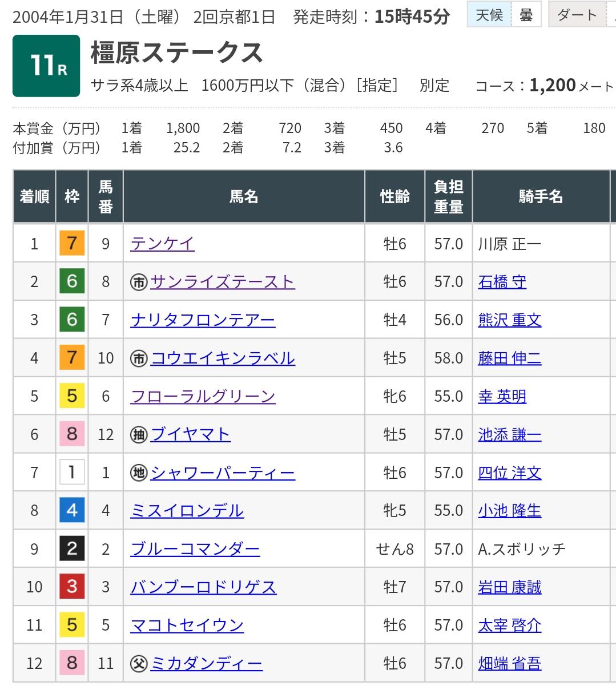Click the 騎手名 column header

click(540, 197)
